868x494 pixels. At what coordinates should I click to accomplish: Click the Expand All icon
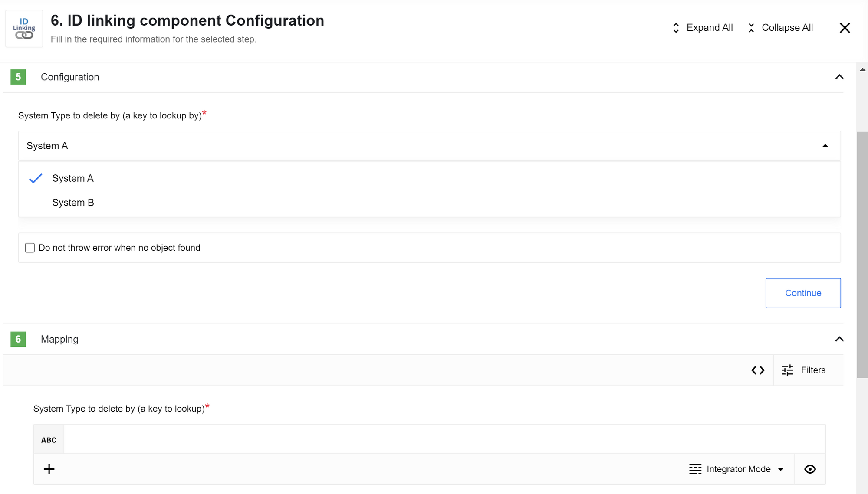[x=676, y=27]
